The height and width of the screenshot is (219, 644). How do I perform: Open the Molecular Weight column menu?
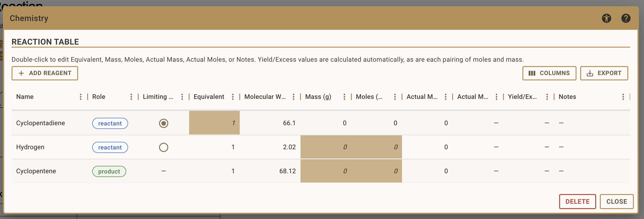point(294,97)
